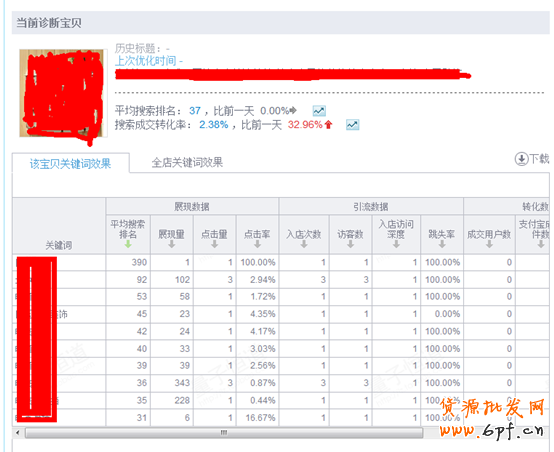Sort by 访客数 arrow
This screenshot has width=554, height=452.
350,244
